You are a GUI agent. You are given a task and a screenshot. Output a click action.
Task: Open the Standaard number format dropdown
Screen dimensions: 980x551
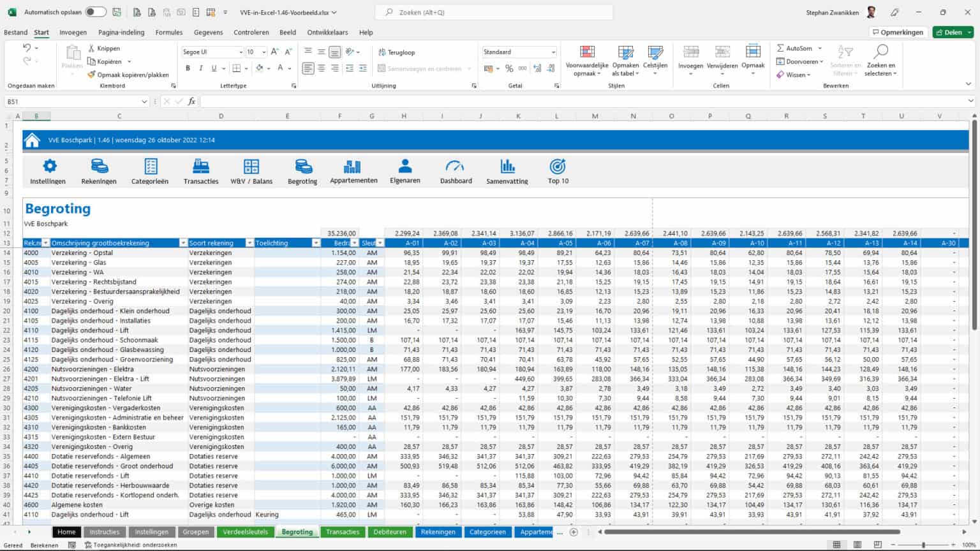555,52
